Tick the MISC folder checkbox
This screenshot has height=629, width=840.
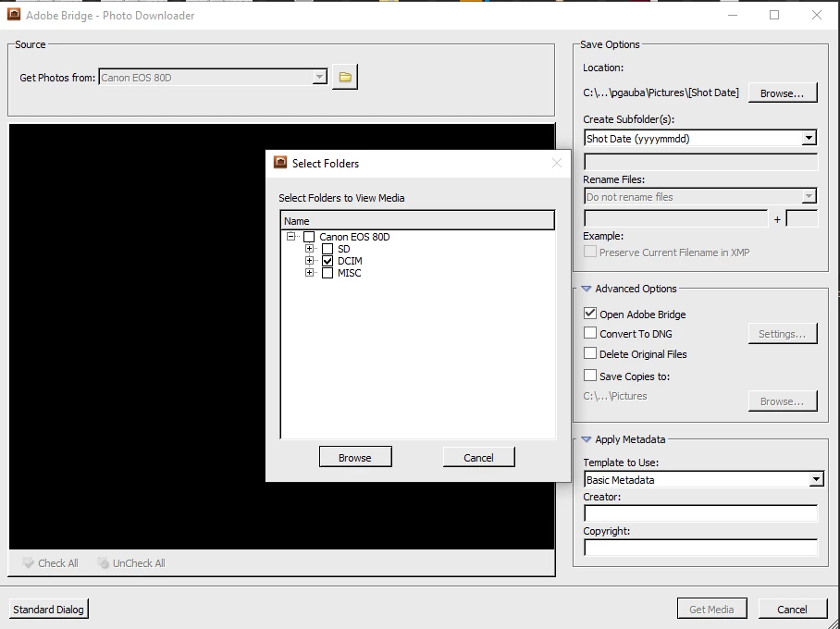pos(327,273)
